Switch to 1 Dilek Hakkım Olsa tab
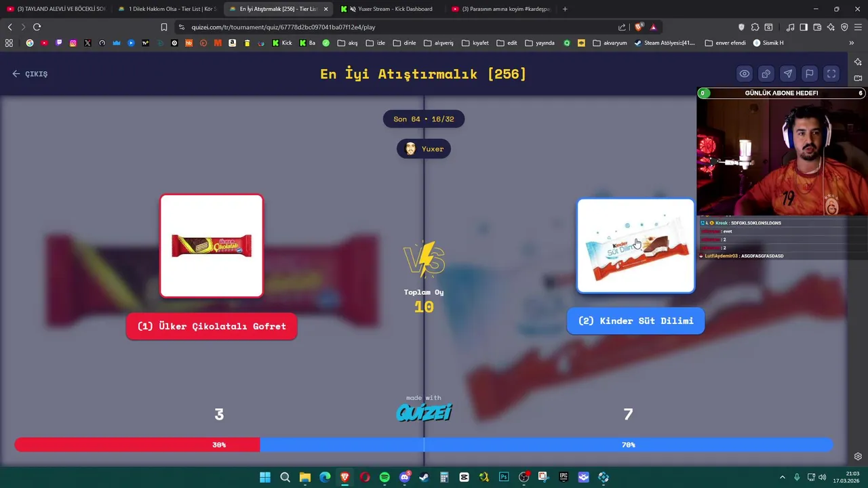The width and height of the screenshot is (868, 488). click(x=167, y=9)
